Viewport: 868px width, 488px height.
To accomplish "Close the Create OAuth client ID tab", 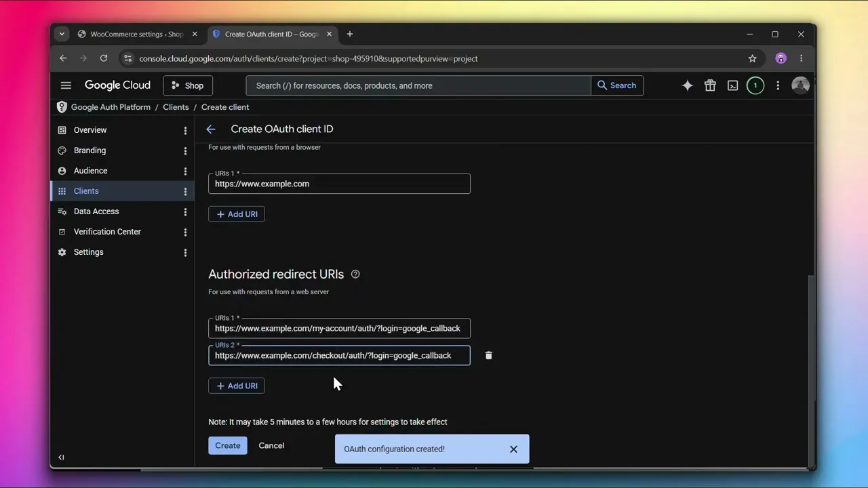I will [330, 34].
